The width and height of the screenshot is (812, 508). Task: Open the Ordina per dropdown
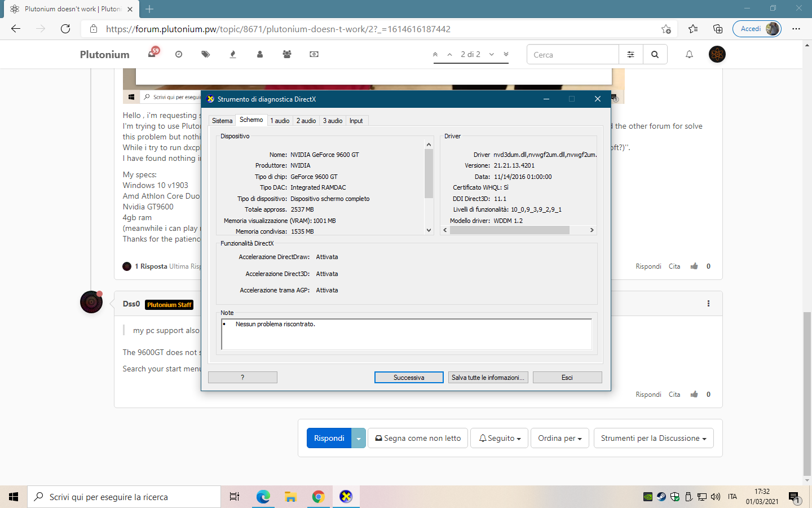(560, 438)
